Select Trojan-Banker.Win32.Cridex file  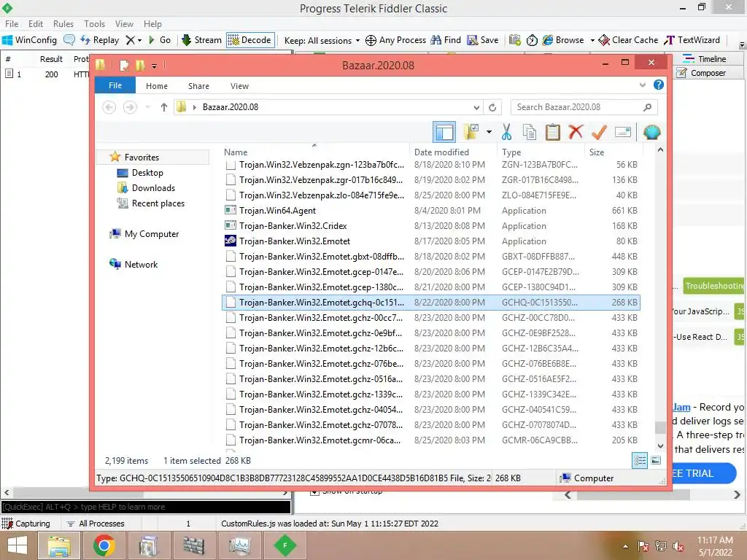coord(430,226)
